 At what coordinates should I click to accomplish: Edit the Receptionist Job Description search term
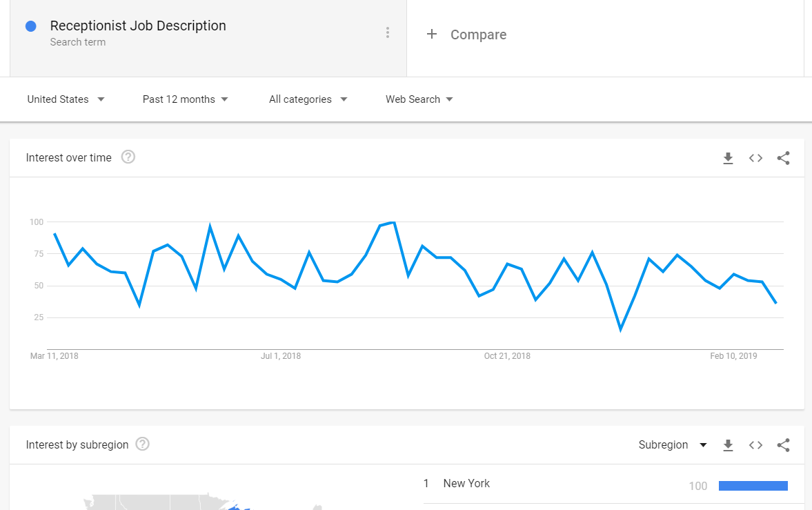point(138,26)
